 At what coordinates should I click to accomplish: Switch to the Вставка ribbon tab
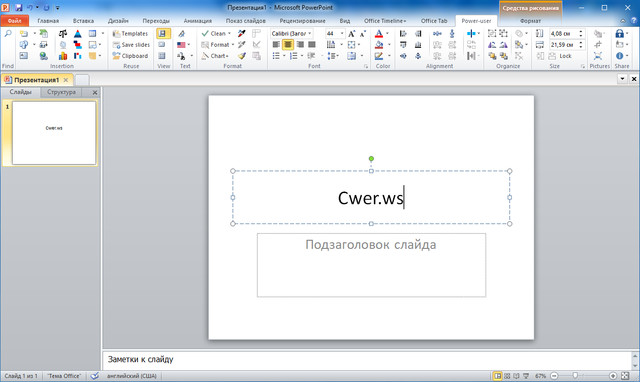(x=83, y=21)
